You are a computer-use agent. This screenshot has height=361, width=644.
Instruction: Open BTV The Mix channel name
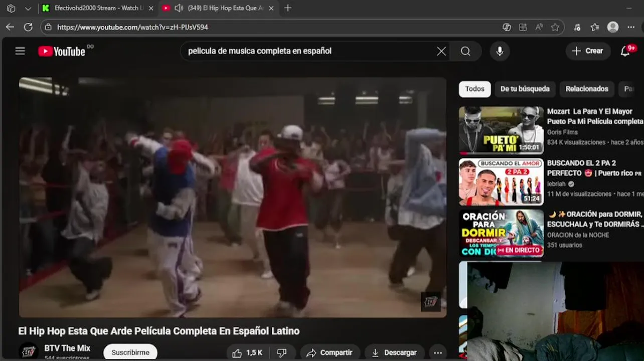[x=67, y=348]
